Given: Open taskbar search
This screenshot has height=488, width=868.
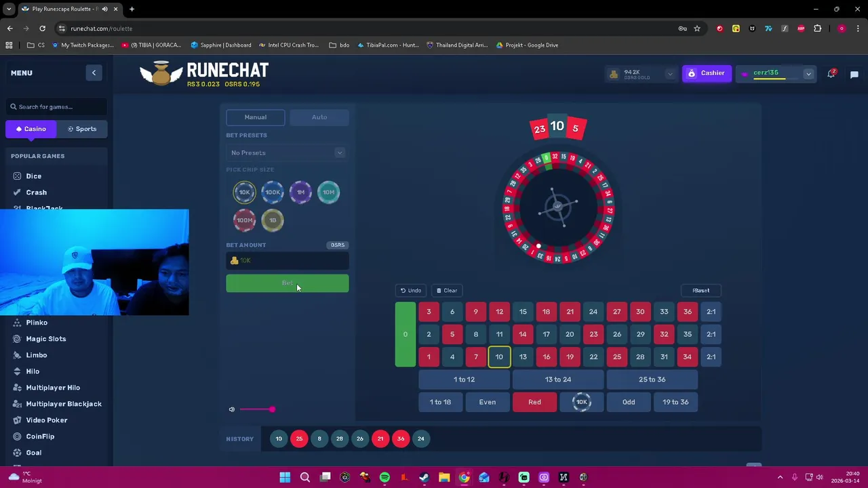Looking at the screenshot, I should point(305,477).
